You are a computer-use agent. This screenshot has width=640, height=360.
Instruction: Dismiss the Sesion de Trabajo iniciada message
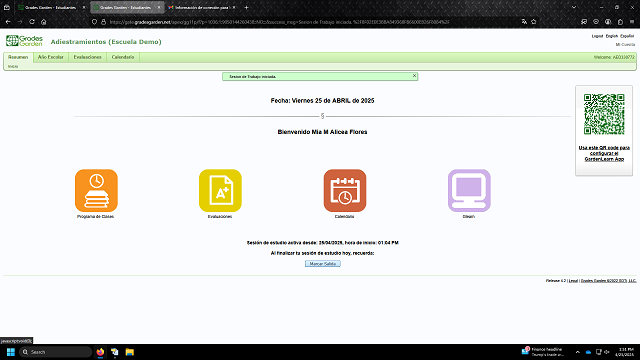[414, 76]
